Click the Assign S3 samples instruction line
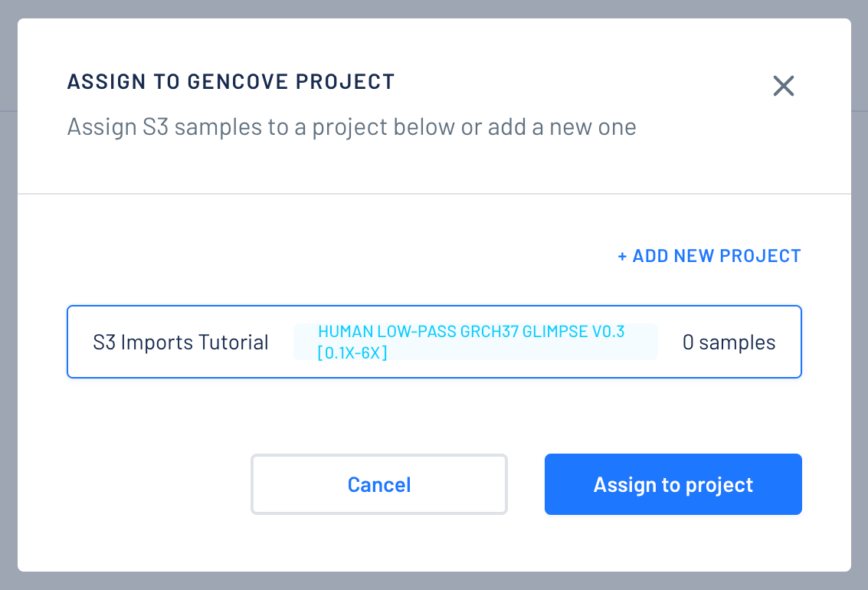 [x=352, y=126]
